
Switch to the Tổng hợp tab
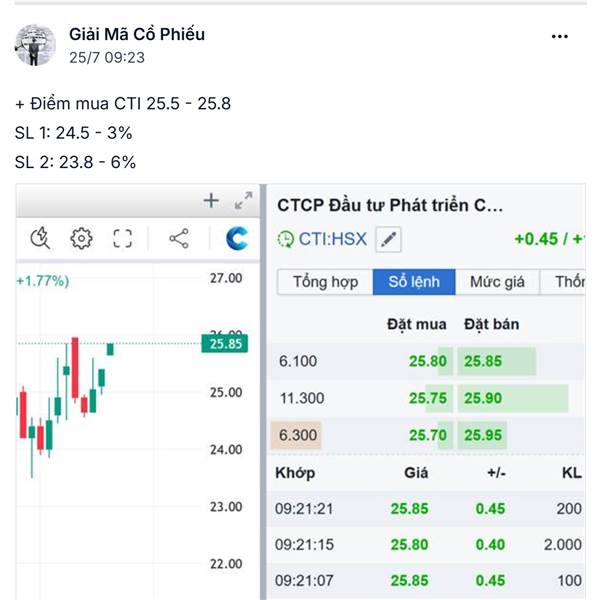pyautogui.click(x=325, y=282)
